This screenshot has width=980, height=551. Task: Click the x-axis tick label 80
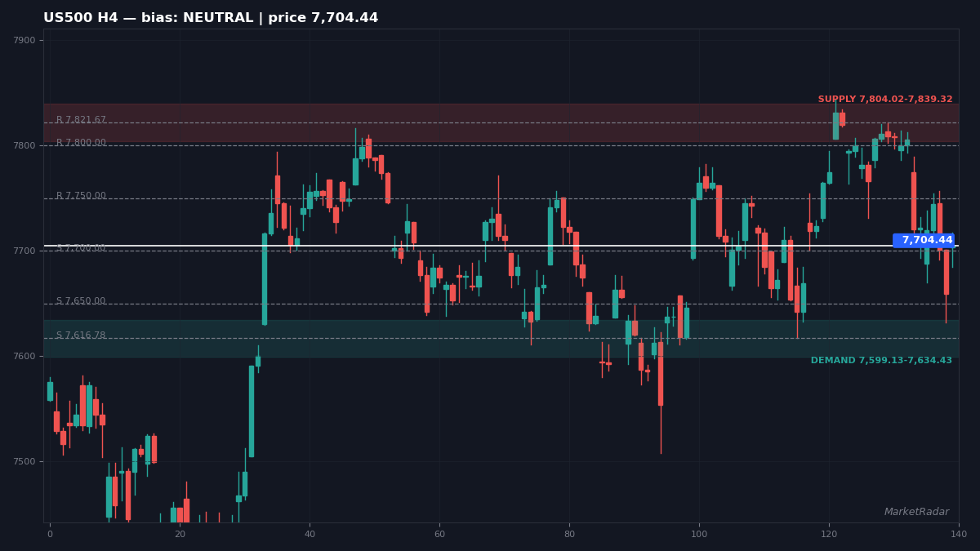click(569, 535)
